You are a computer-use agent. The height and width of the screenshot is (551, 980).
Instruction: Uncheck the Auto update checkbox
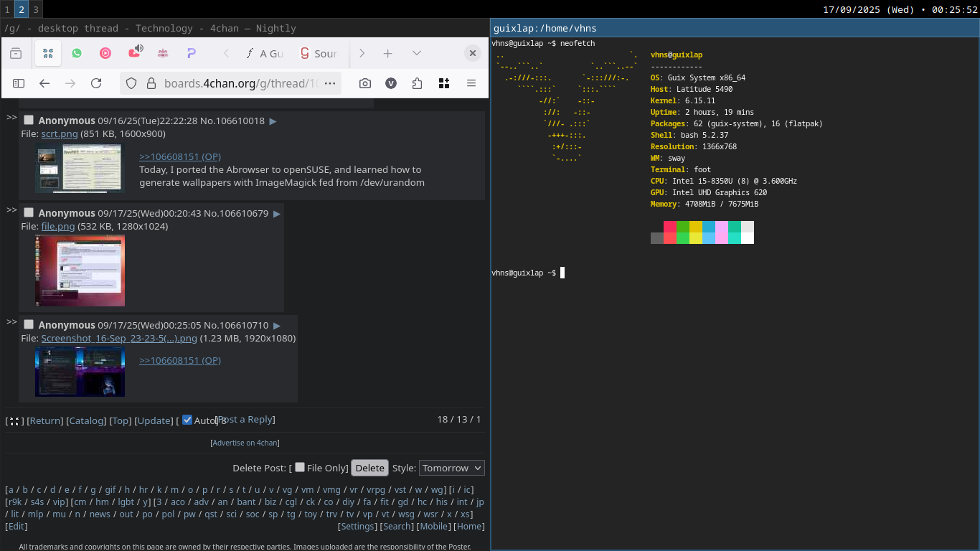pyautogui.click(x=187, y=420)
